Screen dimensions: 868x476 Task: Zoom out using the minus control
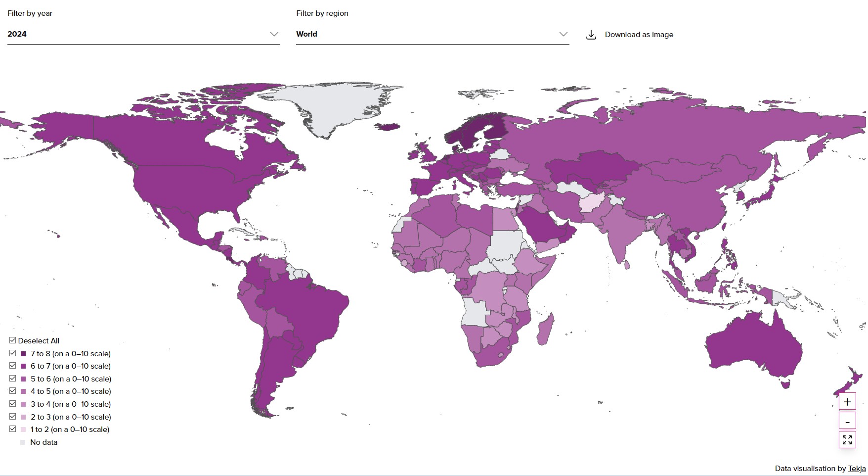pos(848,420)
